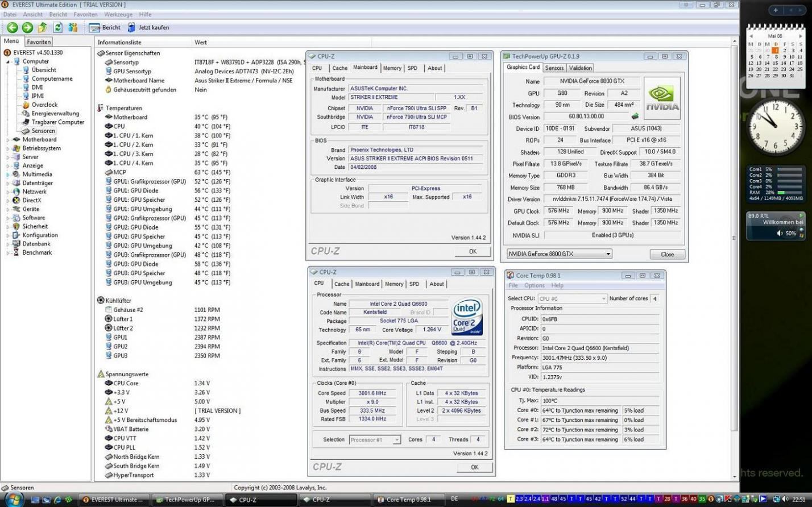The height and width of the screenshot is (507, 812).
Task: Click the Betriebssystem Windows icon in tree
Action: tap(16, 148)
